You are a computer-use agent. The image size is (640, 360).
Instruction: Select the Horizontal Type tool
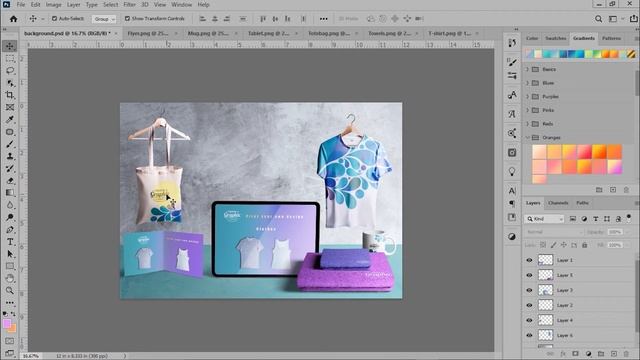[x=10, y=242]
